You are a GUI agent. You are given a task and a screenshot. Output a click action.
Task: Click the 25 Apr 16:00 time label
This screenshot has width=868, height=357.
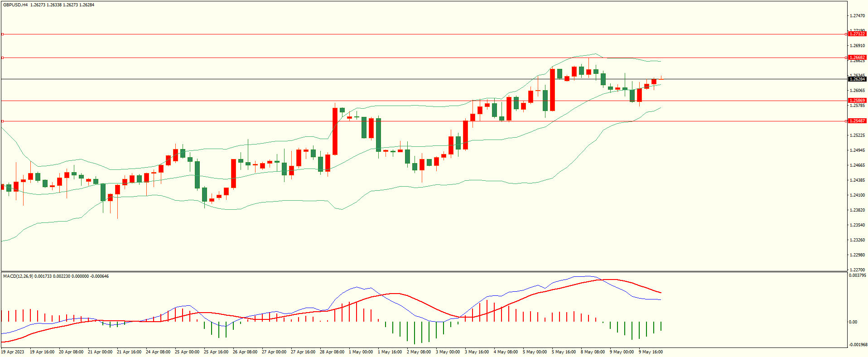coord(216,352)
